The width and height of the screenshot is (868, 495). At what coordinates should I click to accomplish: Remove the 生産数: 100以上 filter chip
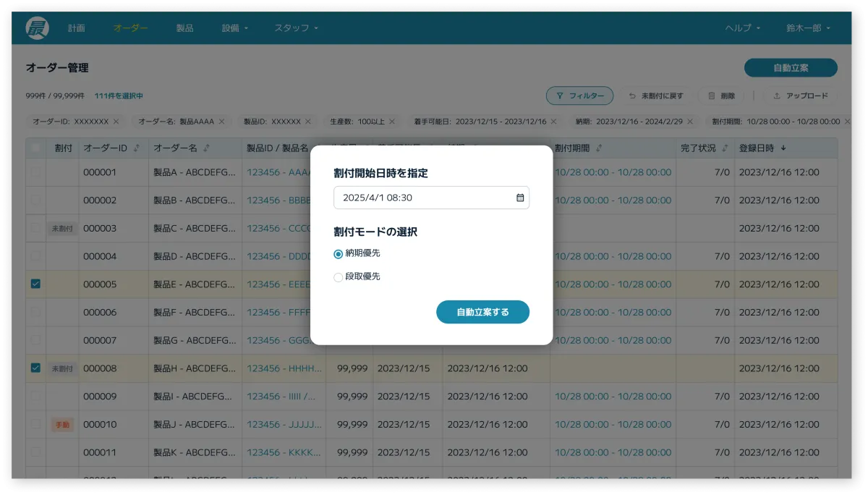(x=391, y=122)
